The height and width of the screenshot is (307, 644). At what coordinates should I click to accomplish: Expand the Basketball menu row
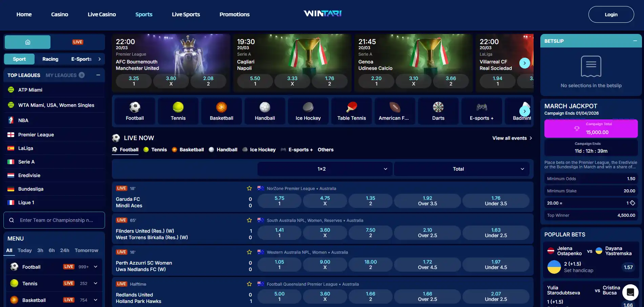pos(54,300)
